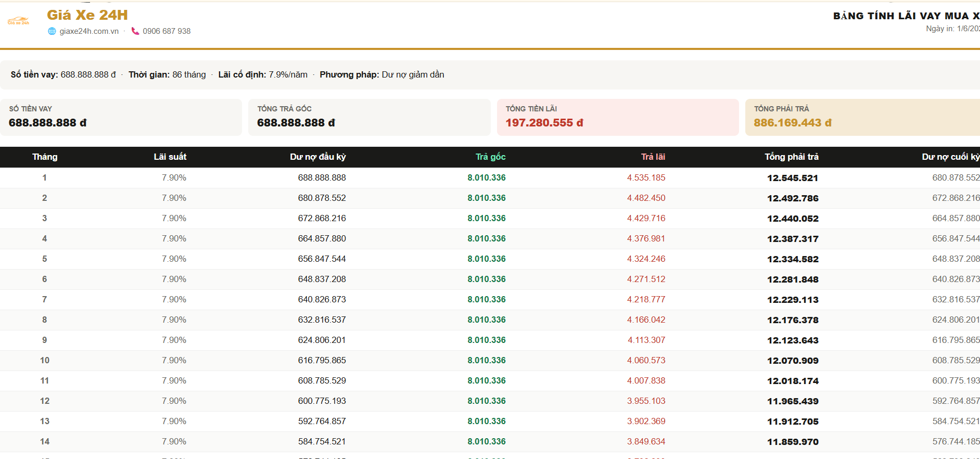Click the Thời gian 86 tháng text
Image resolution: width=980 pixels, height=459 pixels.
pos(167,74)
